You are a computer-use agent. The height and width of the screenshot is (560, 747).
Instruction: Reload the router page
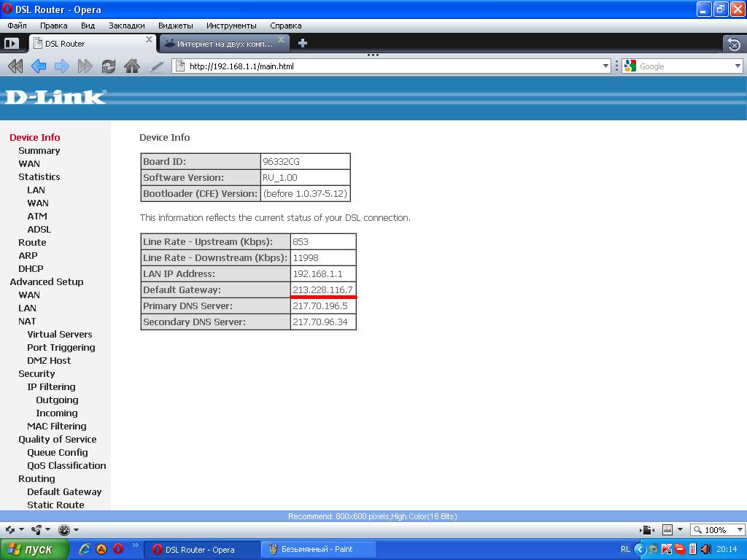109,66
